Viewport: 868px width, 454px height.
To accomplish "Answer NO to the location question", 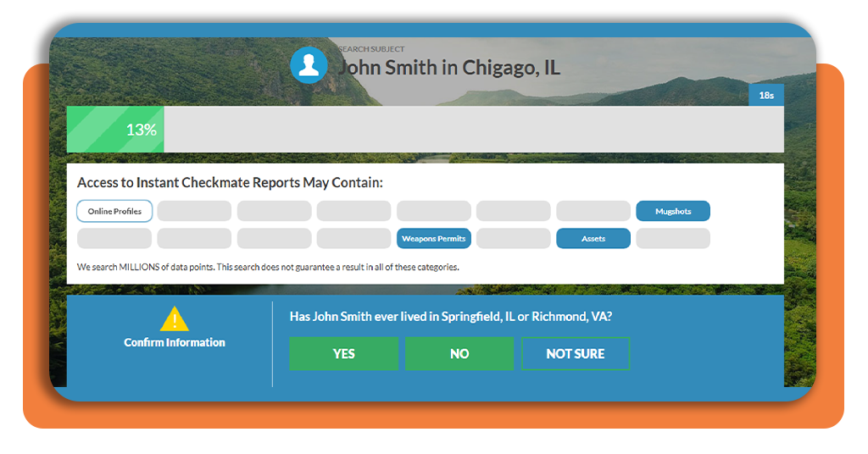I will click(x=459, y=353).
